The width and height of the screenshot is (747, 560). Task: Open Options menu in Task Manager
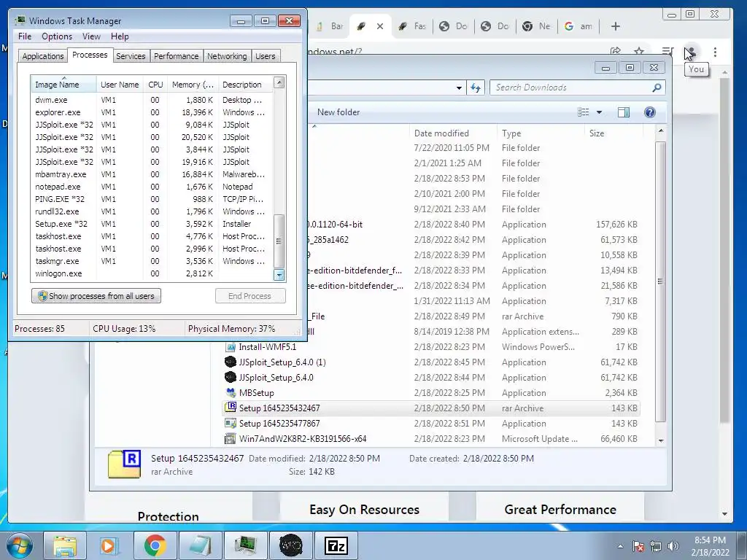click(57, 36)
